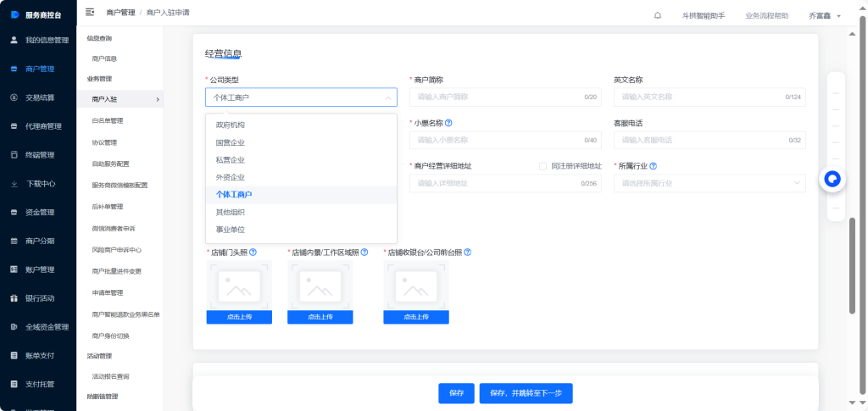Click 点击上传 under 店铺门头照
Viewport: 868px width, 411px height.
click(239, 317)
